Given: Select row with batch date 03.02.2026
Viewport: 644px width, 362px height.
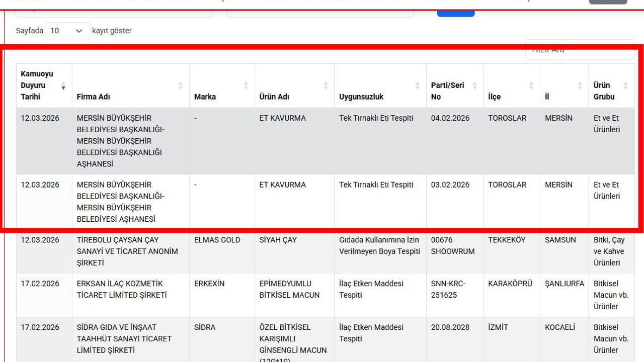Looking at the screenshot, I should pyautogui.click(x=450, y=185).
